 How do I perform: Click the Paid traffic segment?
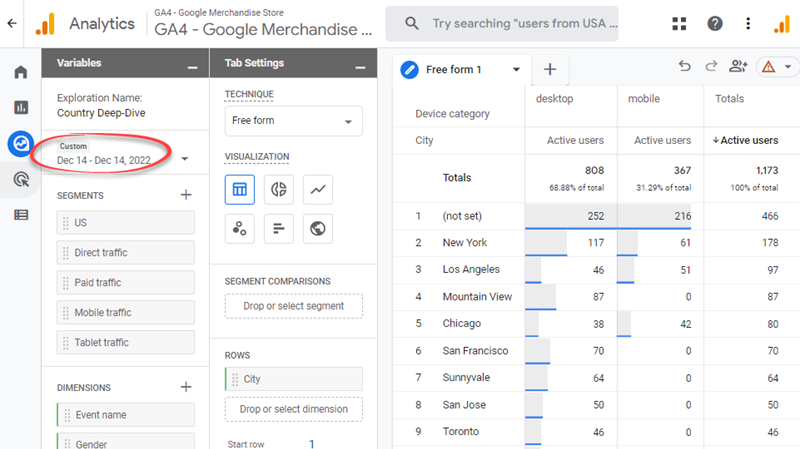[126, 283]
